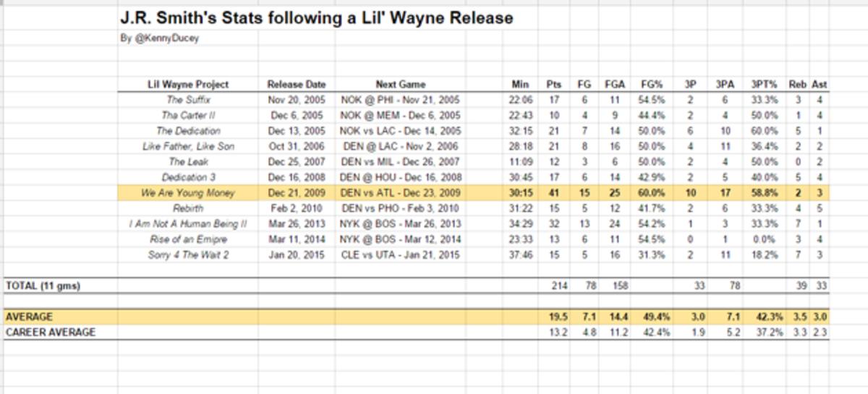Click the "Next Game" column header
Screen dimensions: 868x394
[400, 84]
